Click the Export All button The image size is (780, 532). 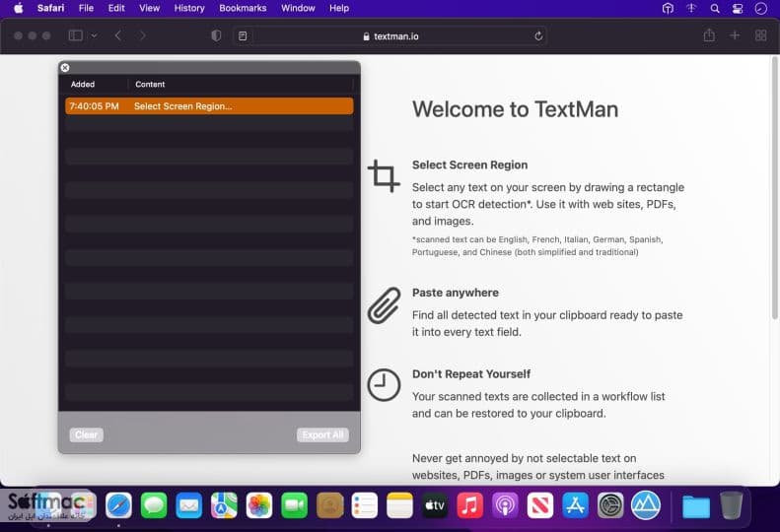tap(322, 434)
